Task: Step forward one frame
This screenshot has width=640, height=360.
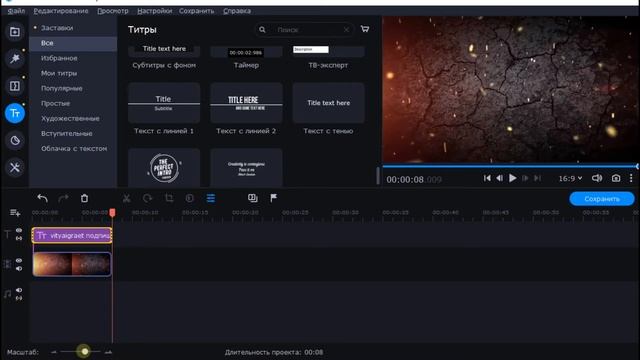Action: coord(525,178)
